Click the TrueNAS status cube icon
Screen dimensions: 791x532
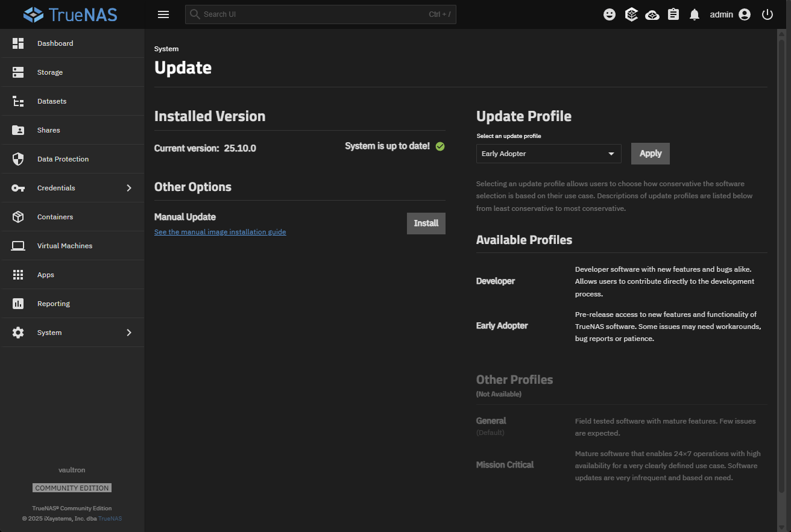coord(631,14)
